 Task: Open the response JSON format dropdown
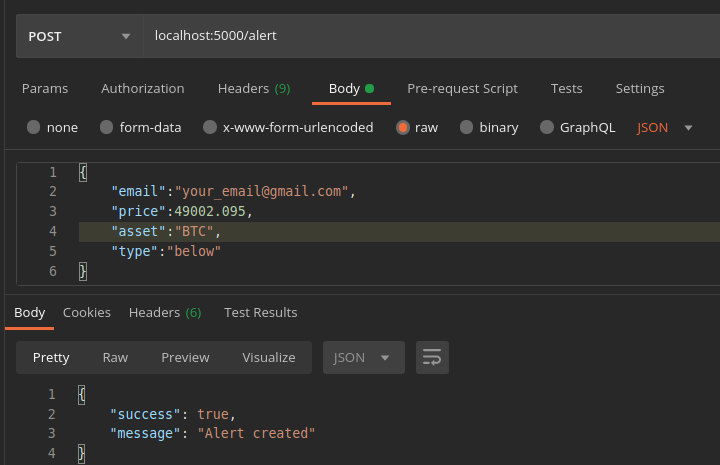tap(362, 357)
